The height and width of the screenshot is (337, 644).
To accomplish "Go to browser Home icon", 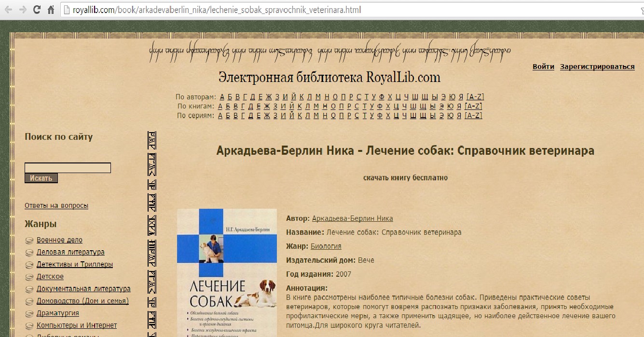I will tap(51, 10).
